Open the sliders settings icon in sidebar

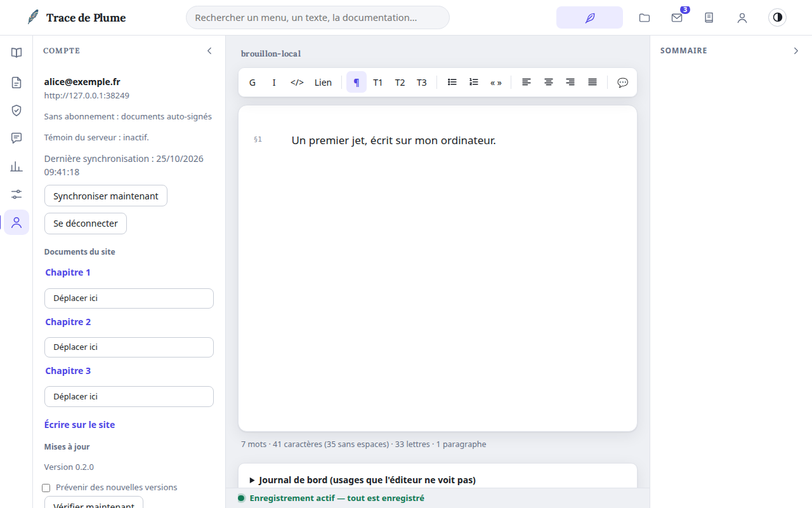(x=16, y=194)
